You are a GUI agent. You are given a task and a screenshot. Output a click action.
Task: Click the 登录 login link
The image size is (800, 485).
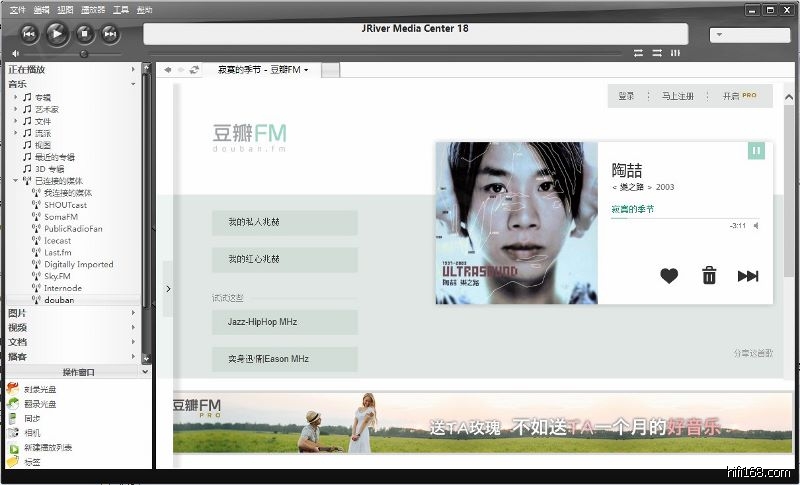click(x=626, y=96)
